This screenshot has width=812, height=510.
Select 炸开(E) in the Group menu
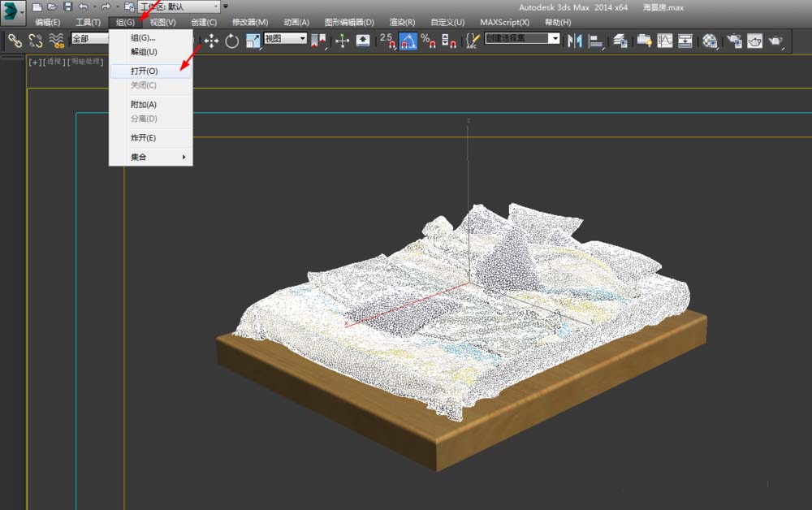point(144,138)
